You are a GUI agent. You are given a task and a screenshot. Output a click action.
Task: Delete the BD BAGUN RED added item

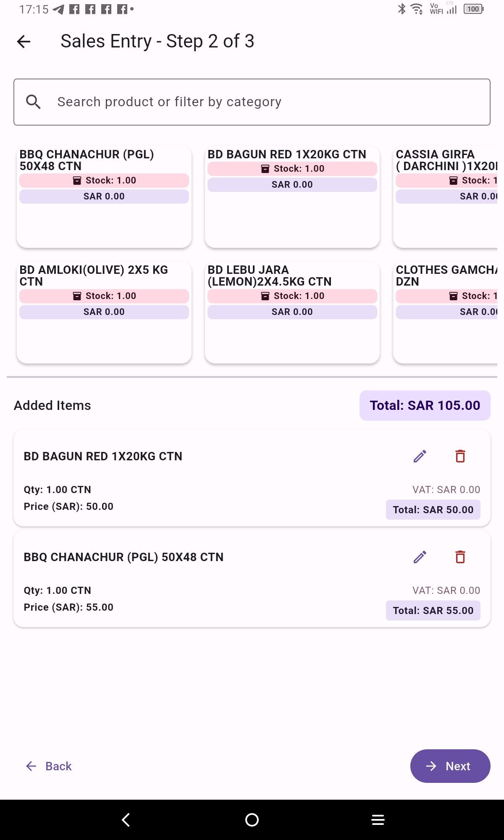[x=460, y=456]
